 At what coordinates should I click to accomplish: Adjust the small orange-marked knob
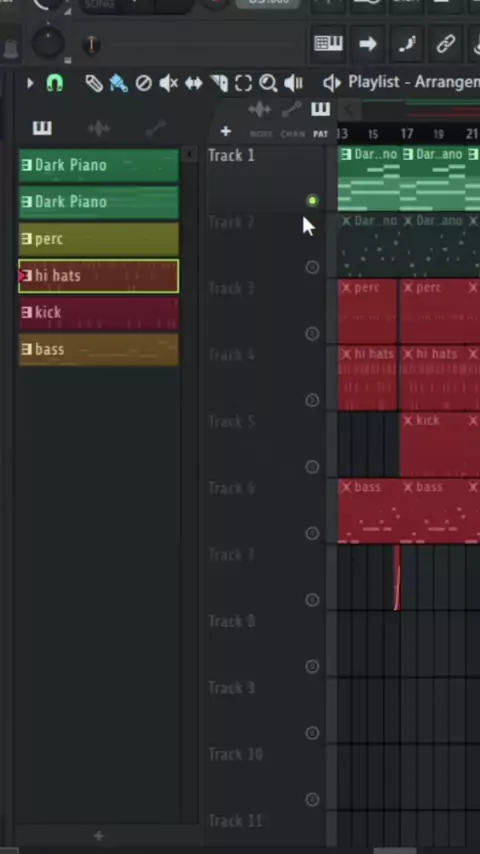91,45
